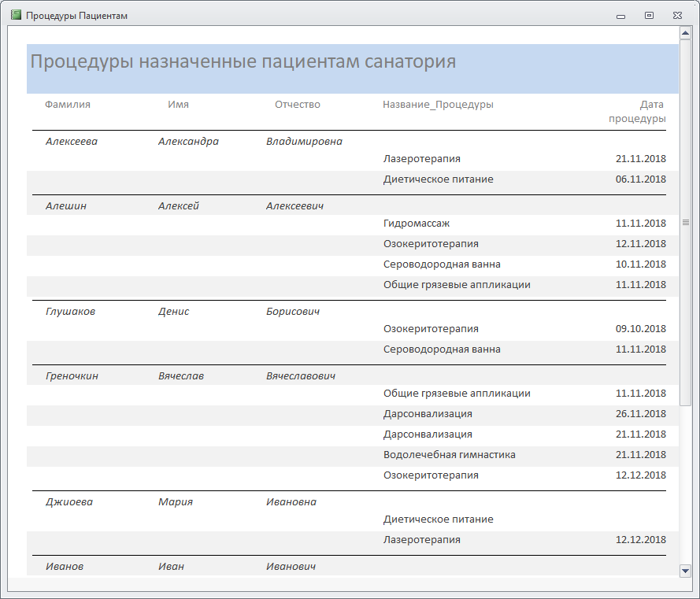The width and height of the screenshot is (700, 599).
Task: Select surname Алексеева
Action: coord(72,142)
